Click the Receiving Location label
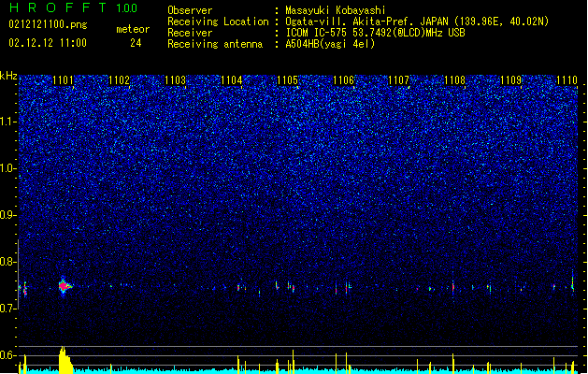This screenshot has width=588, height=374. coord(218,22)
